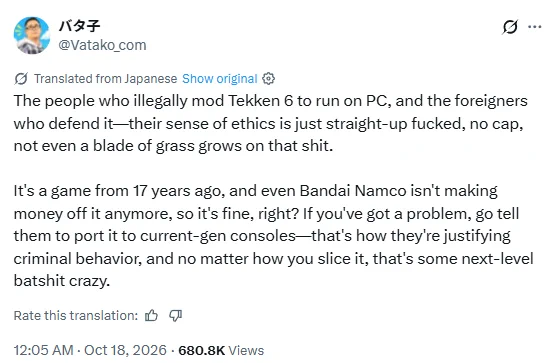
Task: Click the paragraph starting It's a game
Action: pos(273,236)
